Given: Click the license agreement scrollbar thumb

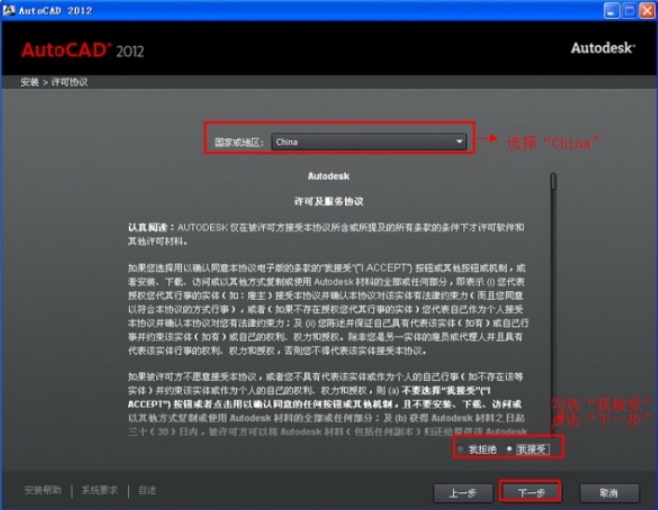Looking at the screenshot, I should pyautogui.click(x=554, y=181).
